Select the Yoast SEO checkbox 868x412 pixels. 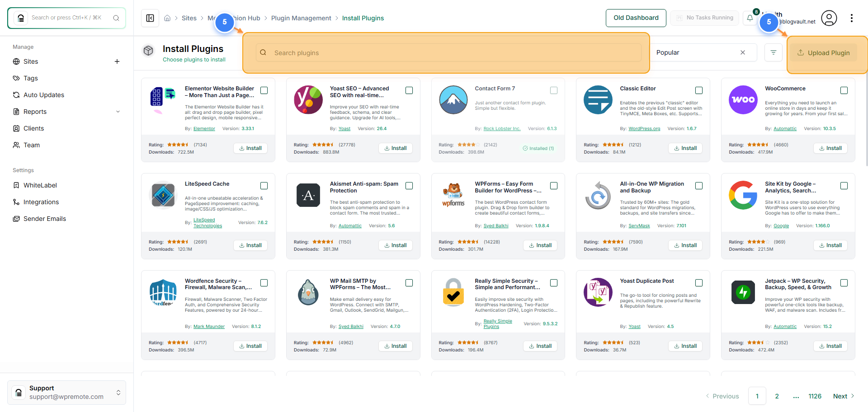pyautogui.click(x=409, y=90)
